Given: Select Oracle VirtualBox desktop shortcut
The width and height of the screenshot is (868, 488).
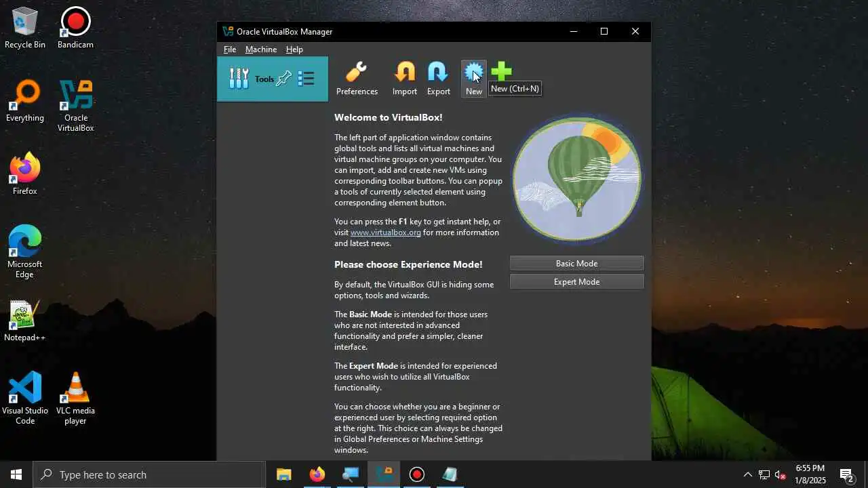Looking at the screenshot, I should (x=75, y=106).
